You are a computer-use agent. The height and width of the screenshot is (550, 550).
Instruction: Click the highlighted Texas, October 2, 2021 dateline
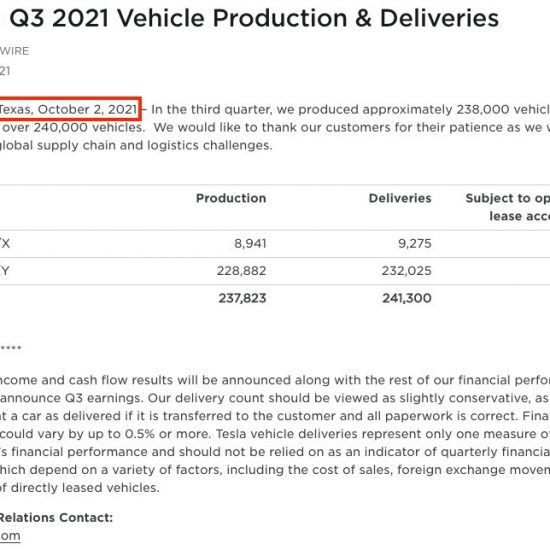point(69,109)
